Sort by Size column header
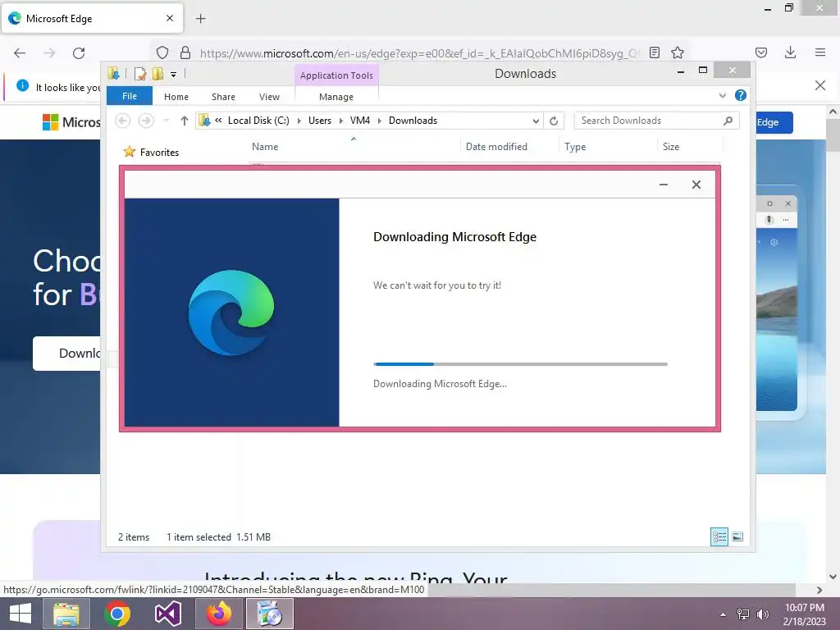 (690, 146)
